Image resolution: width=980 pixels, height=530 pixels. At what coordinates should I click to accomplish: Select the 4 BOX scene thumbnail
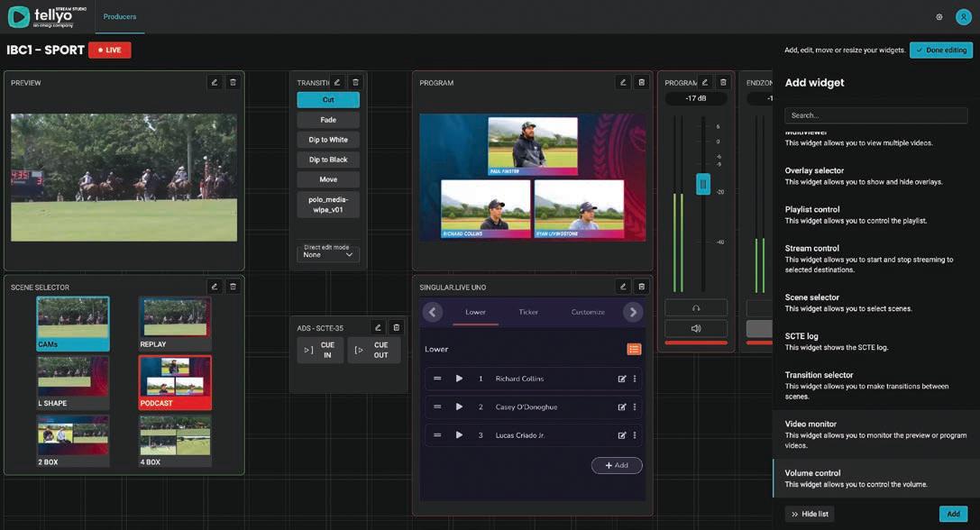click(x=175, y=442)
